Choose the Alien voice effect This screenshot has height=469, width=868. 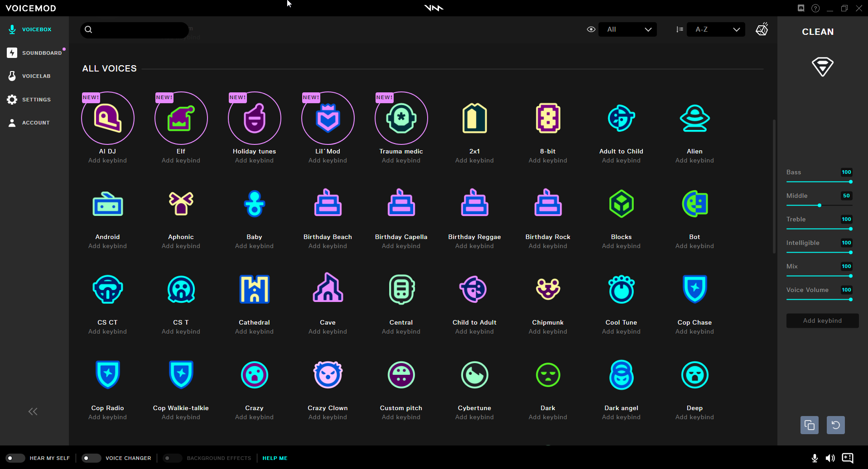point(694,118)
